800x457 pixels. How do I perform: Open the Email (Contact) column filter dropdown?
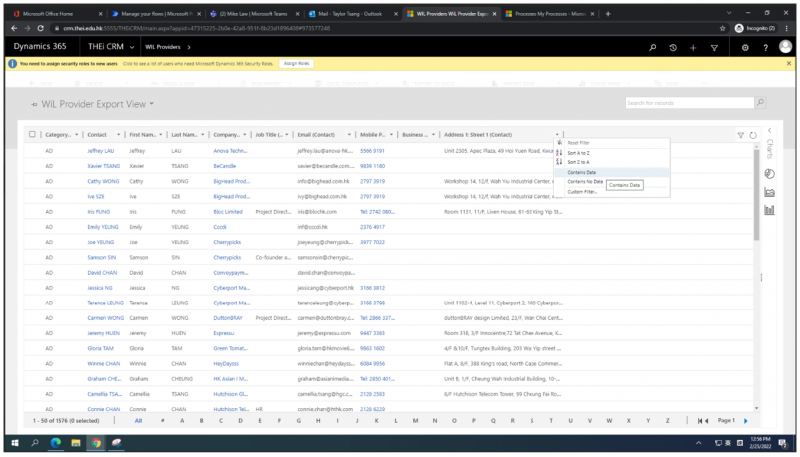(x=349, y=135)
